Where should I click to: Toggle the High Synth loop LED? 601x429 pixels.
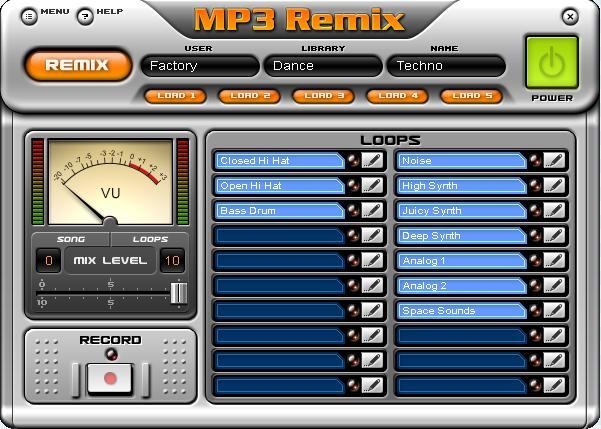point(535,186)
